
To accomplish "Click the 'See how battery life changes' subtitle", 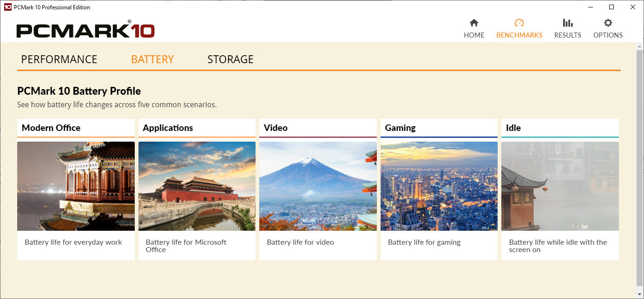I will tap(117, 105).
